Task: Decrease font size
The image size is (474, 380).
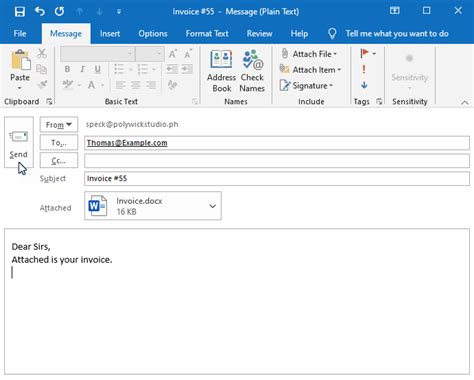Action: [188, 54]
